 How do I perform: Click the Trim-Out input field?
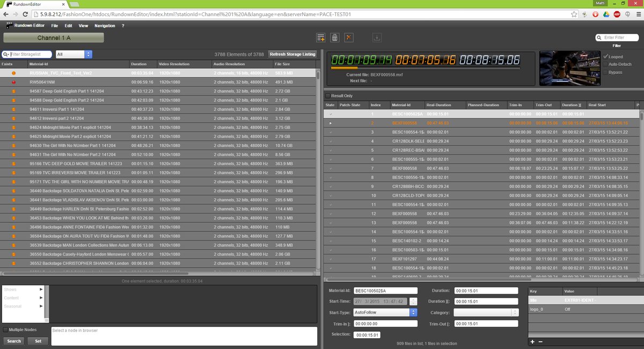pyautogui.click(x=486, y=324)
